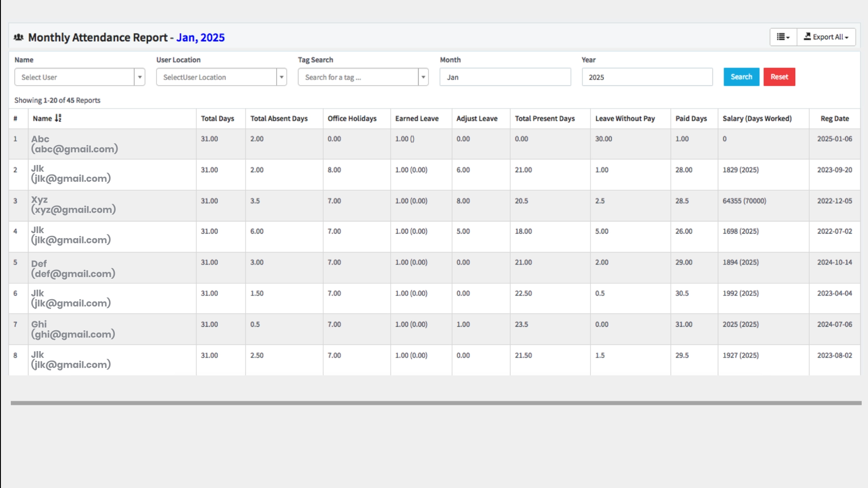This screenshot has width=868, height=488.
Task: Click salary value 1829 (2025)
Action: click(741, 170)
